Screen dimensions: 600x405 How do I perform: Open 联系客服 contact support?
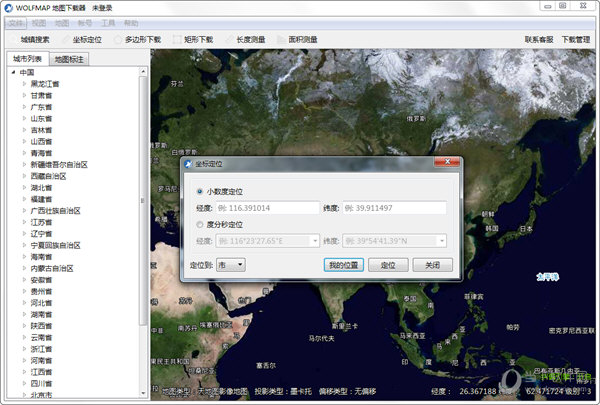pos(539,39)
